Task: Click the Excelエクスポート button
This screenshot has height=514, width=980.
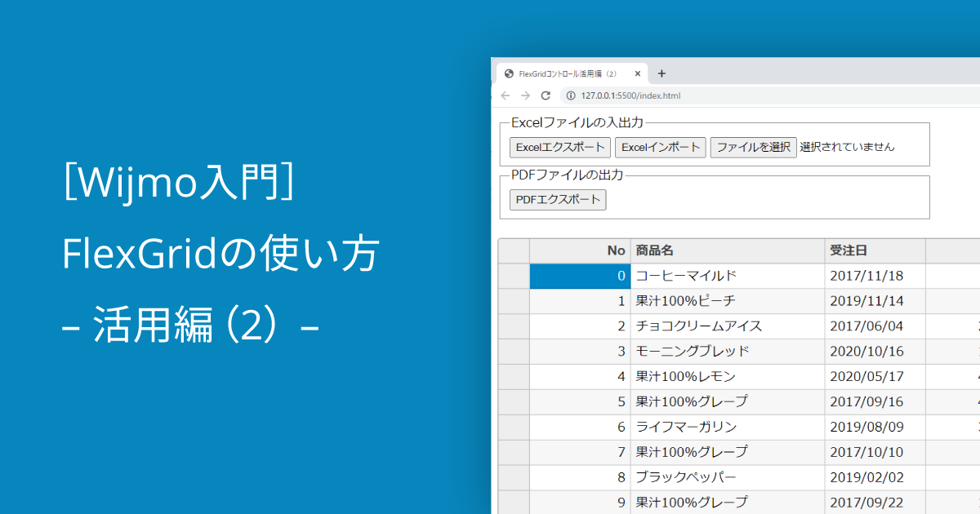Action: (560, 148)
